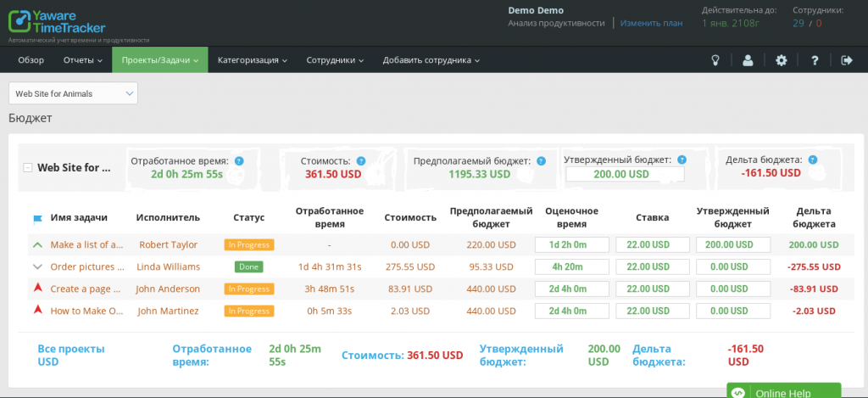Edit approved budget 200.00 USD in Make a list row
Screen dimensions: 868x398
733,244
